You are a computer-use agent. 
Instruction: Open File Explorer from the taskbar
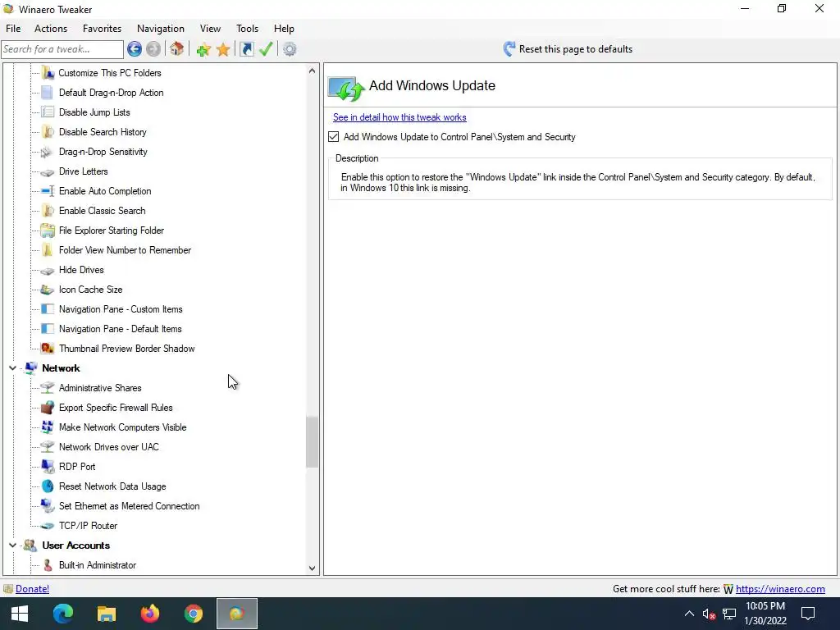pos(107,614)
